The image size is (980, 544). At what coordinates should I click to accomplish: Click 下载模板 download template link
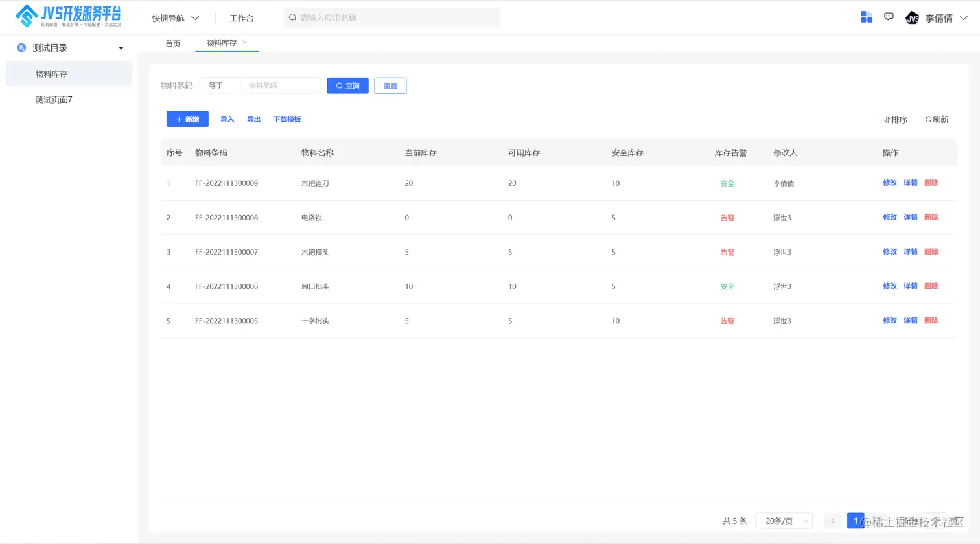point(287,119)
